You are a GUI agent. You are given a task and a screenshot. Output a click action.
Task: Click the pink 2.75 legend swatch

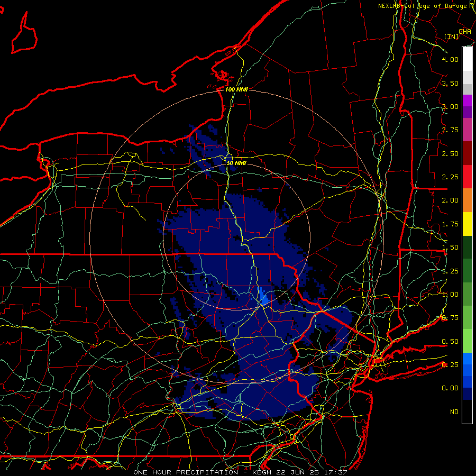(x=467, y=130)
